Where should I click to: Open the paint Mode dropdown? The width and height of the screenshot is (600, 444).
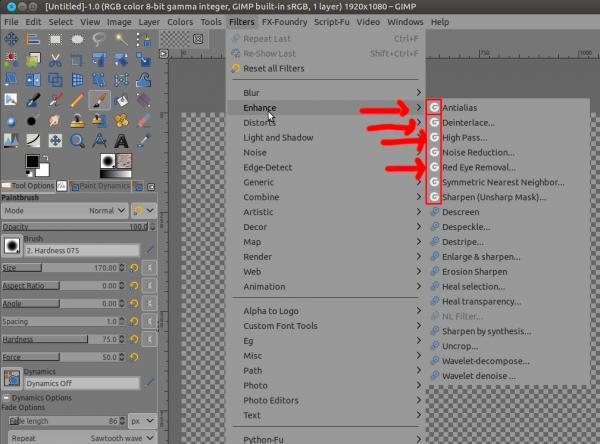64,211
